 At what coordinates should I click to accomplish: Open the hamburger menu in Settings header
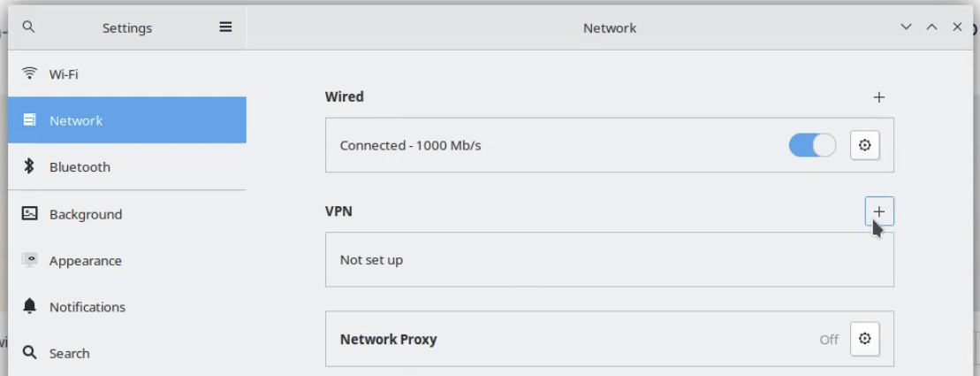tap(225, 27)
